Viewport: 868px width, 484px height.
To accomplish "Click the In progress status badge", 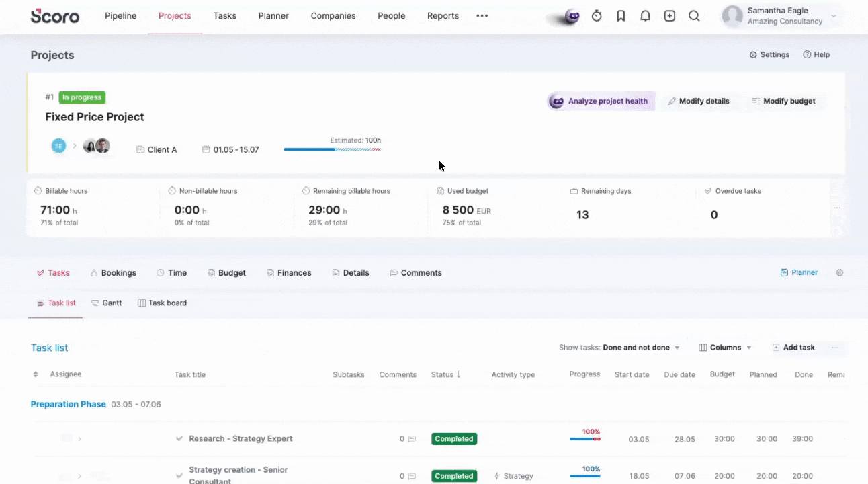I will (x=82, y=97).
